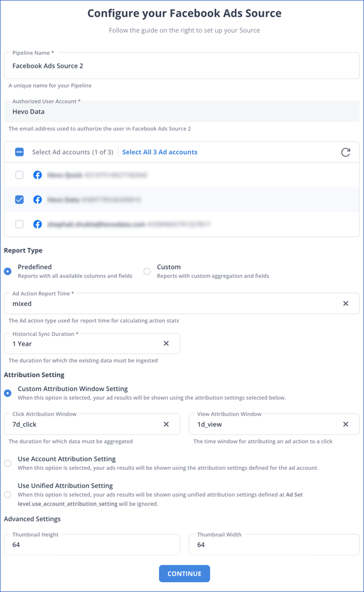Edit the Pipeline Name field
This screenshot has width=364, height=592.
[181, 66]
